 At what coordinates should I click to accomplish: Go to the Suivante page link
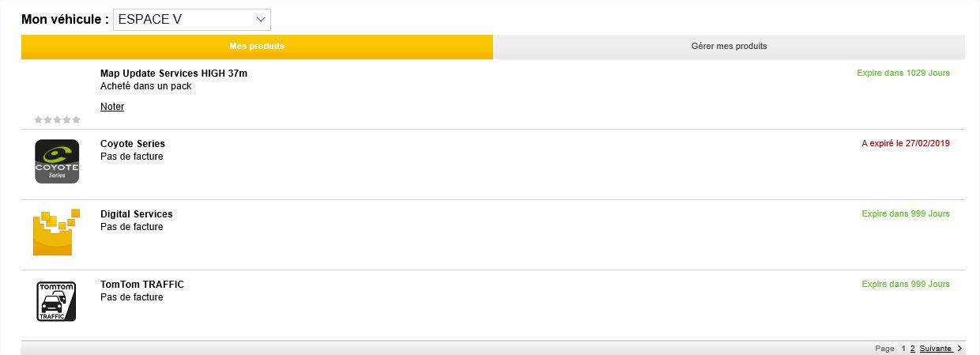click(x=936, y=348)
